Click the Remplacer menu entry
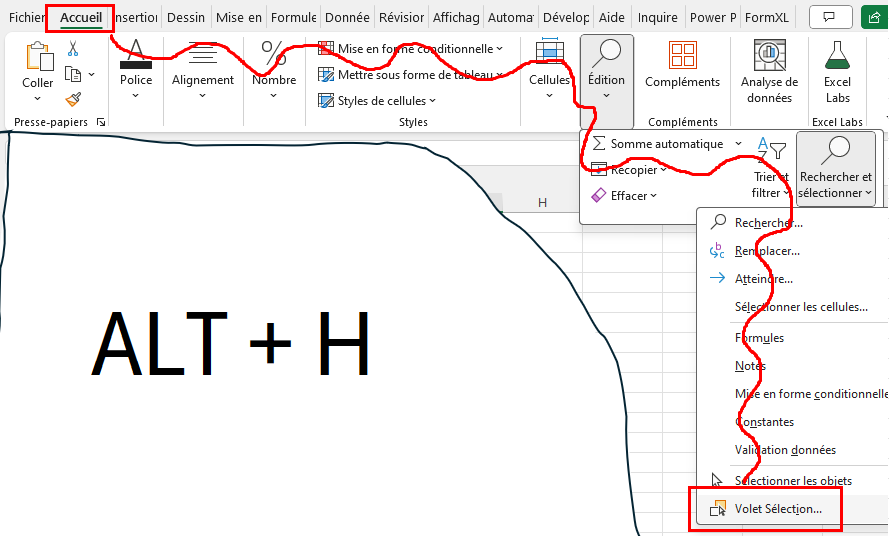889x536 pixels. (x=766, y=251)
